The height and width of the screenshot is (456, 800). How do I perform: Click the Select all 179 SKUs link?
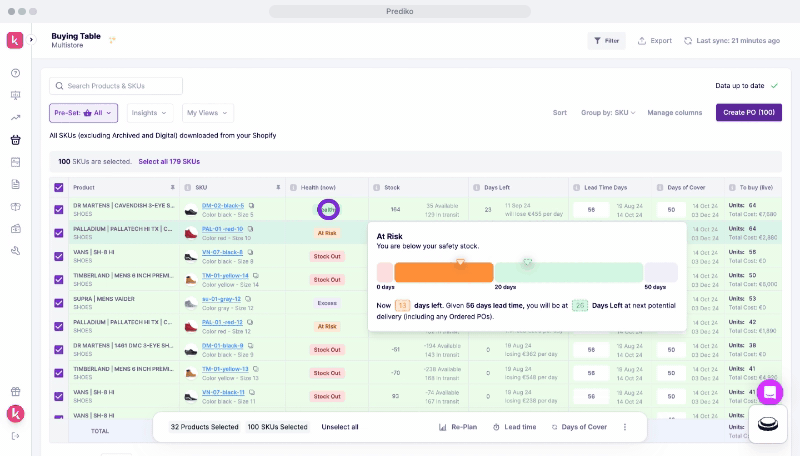tap(169, 161)
